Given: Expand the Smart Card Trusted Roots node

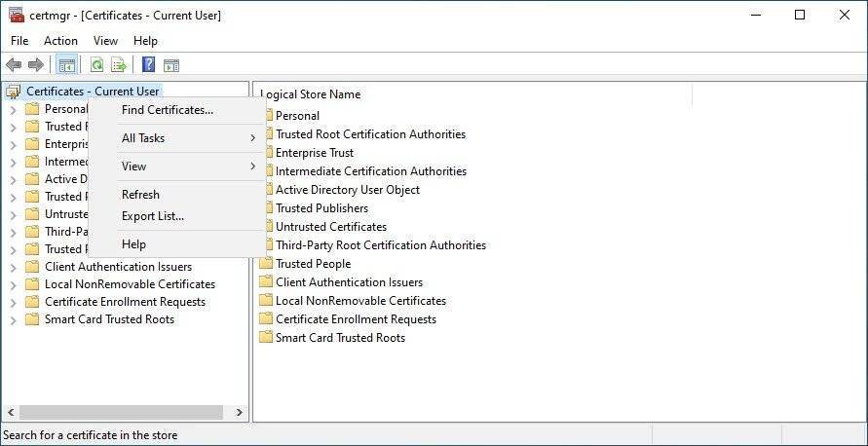Looking at the screenshot, I should pos(13,319).
